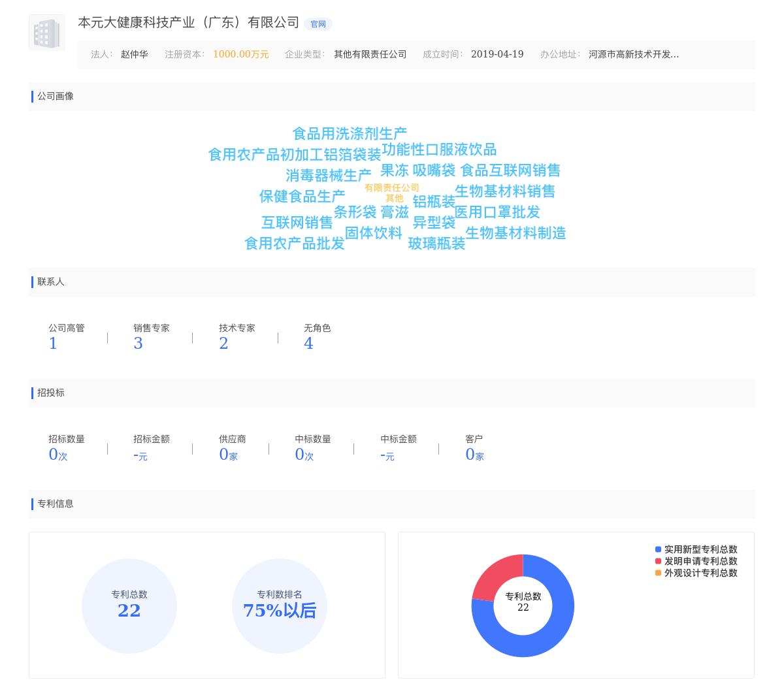Click 招标数量 value 0次
The height and width of the screenshot is (693, 784).
[x=58, y=455]
